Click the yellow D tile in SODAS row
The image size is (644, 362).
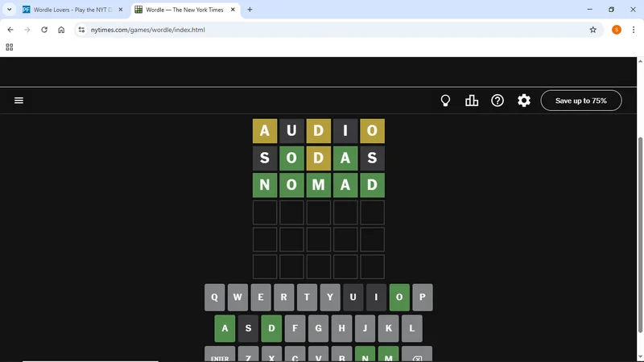coord(318,158)
